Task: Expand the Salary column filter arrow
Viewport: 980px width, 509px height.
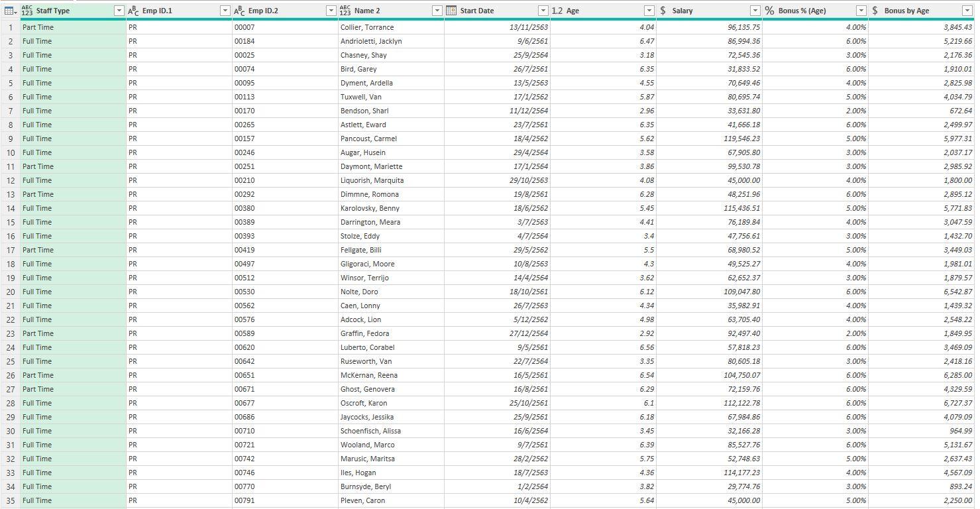Action: [755, 11]
